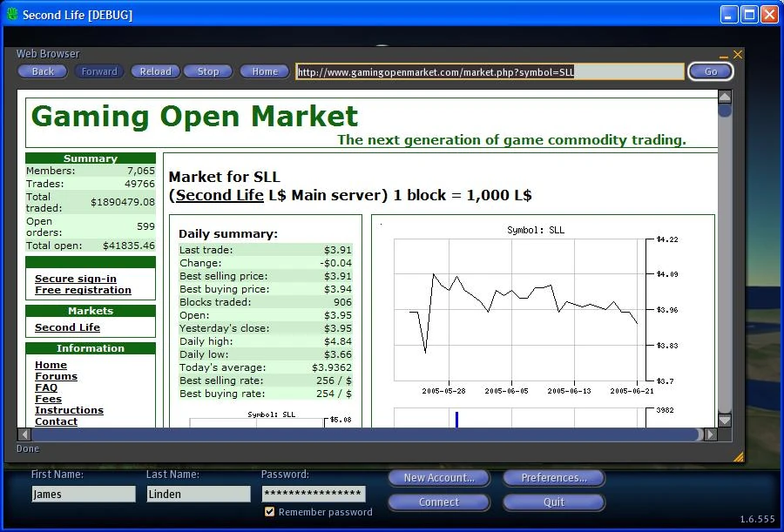Close the Web Browser panel with orange X

(738, 54)
